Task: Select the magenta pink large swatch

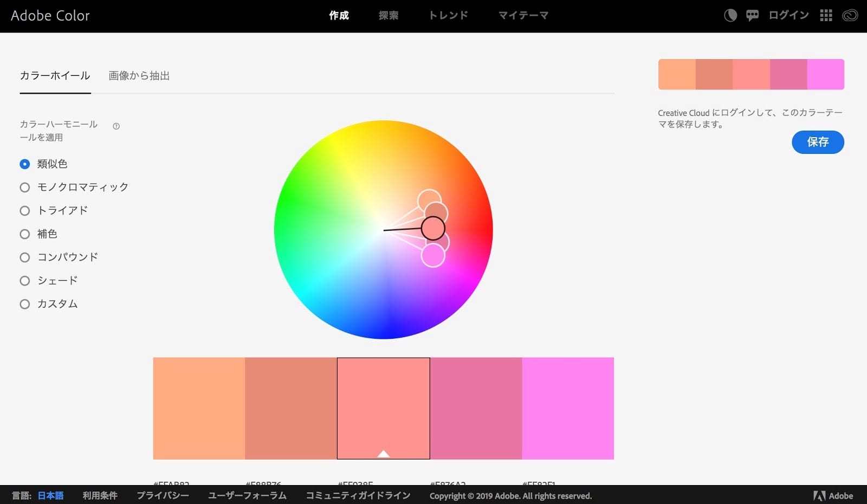Action: tap(568, 408)
